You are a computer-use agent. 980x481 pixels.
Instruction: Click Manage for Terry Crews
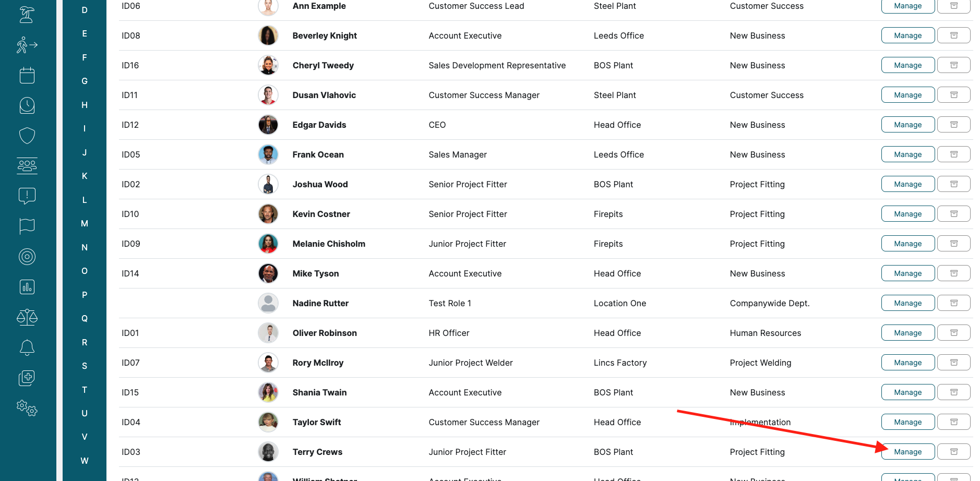tap(907, 452)
